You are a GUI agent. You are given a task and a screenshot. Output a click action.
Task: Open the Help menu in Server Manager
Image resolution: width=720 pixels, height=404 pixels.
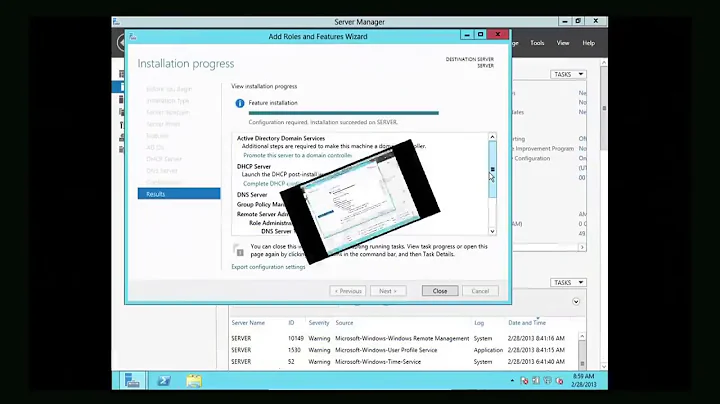589,43
